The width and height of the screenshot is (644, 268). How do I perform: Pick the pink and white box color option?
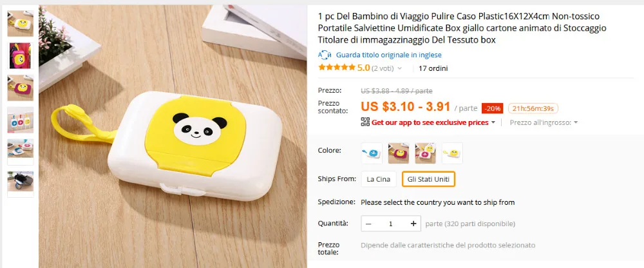coord(425,153)
